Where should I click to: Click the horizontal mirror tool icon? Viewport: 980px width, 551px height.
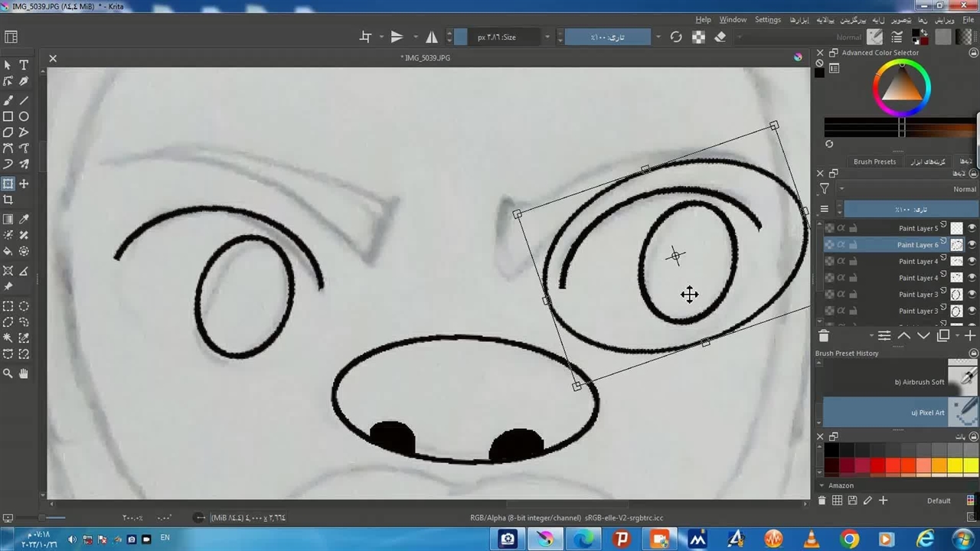point(432,37)
